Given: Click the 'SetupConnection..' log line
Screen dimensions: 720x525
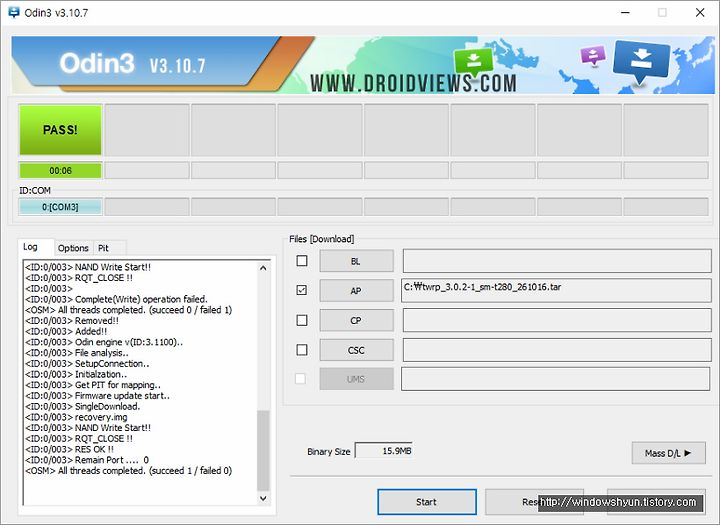Looking at the screenshot, I should click(x=87, y=363).
